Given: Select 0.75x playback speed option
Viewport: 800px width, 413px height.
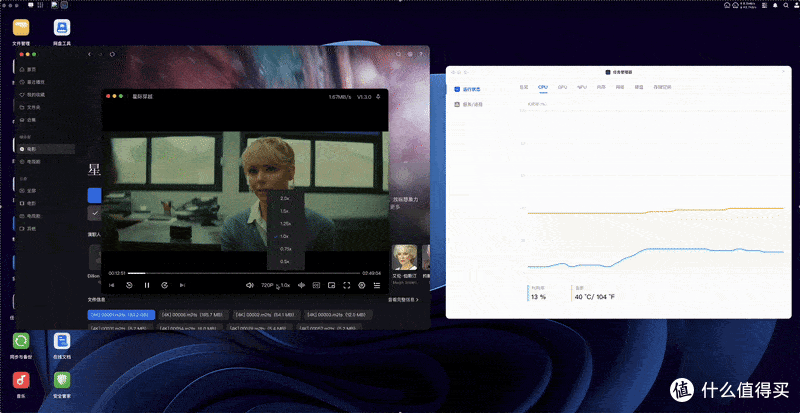Looking at the screenshot, I should pyautogui.click(x=286, y=249).
